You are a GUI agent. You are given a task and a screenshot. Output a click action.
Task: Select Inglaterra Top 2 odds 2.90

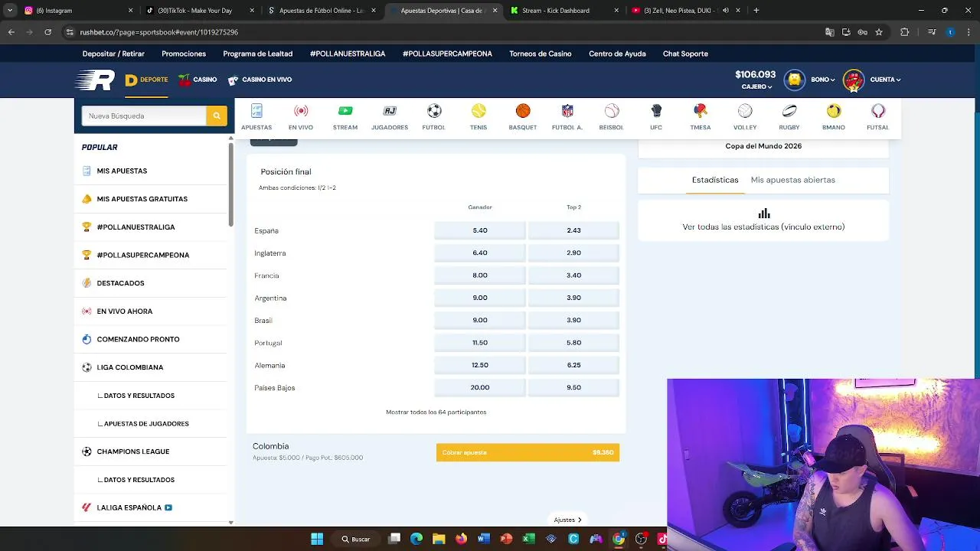(573, 253)
